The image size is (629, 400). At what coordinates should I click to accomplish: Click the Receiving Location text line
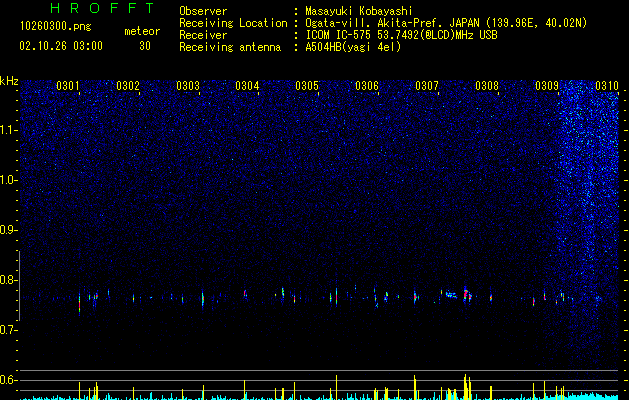pos(383,23)
